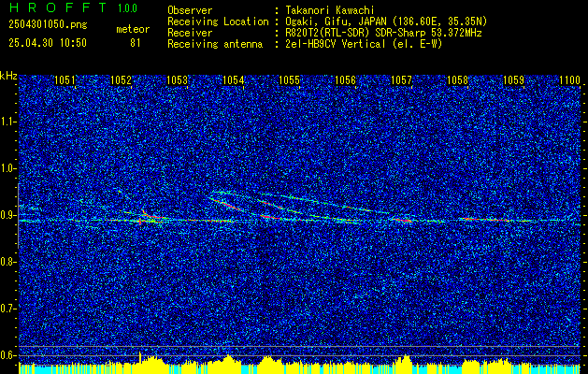Click observer name Takanori Kawachi
The width and height of the screenshot is (588, 374).
point(329,10)
